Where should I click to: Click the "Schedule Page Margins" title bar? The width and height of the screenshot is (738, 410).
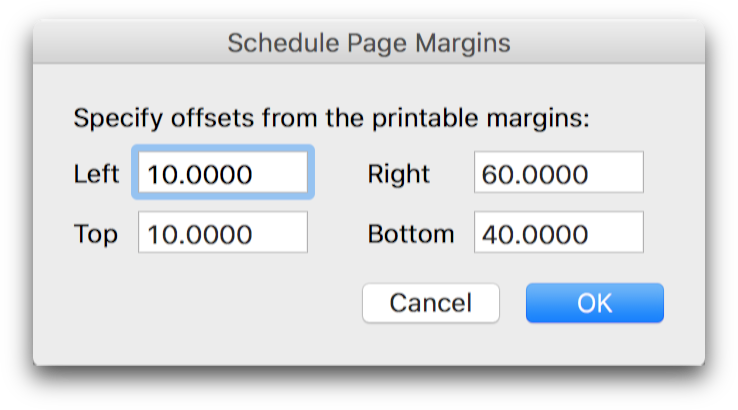[369, 43]
